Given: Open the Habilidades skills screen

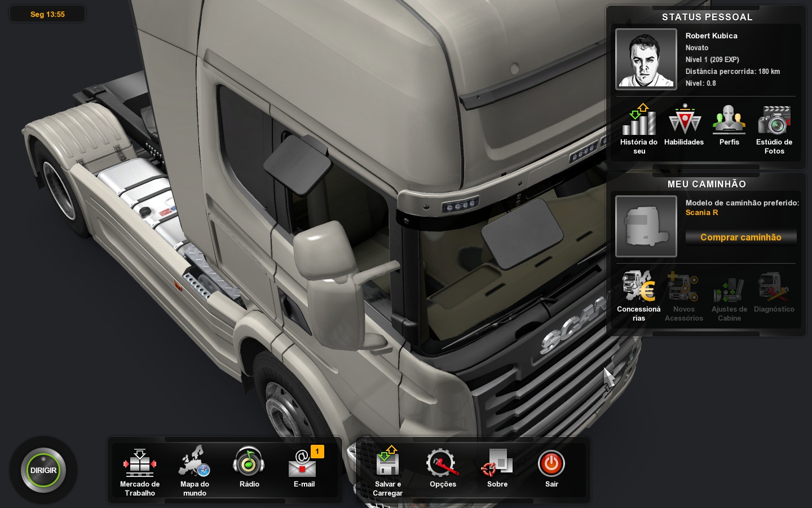Looking at the screenshot, I should tap(684, 125).
